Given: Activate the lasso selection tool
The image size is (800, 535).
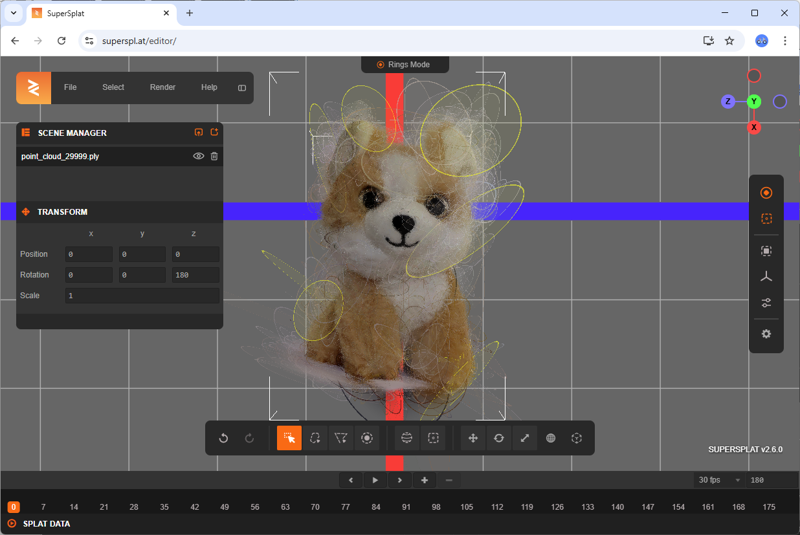Looking at the screenshot, I should (315, 438).
